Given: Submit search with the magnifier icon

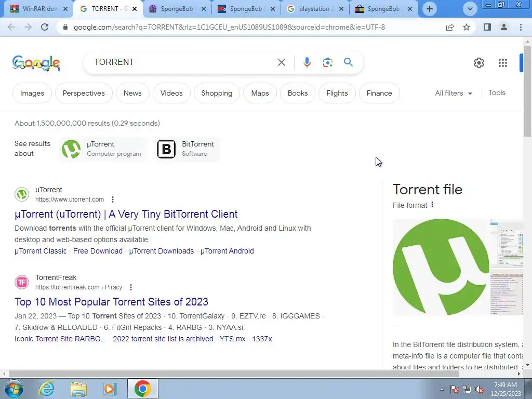Looking at the screenshot, I should coord(348,62).
